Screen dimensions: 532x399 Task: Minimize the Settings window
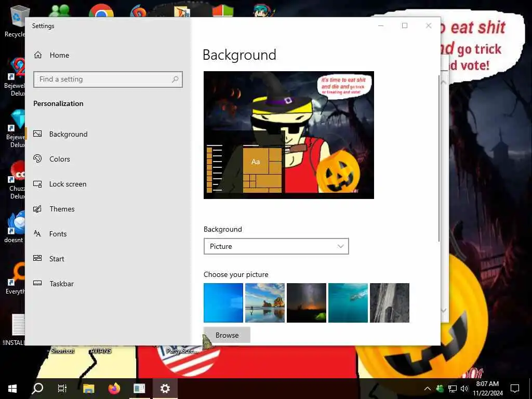pos(381,26)
